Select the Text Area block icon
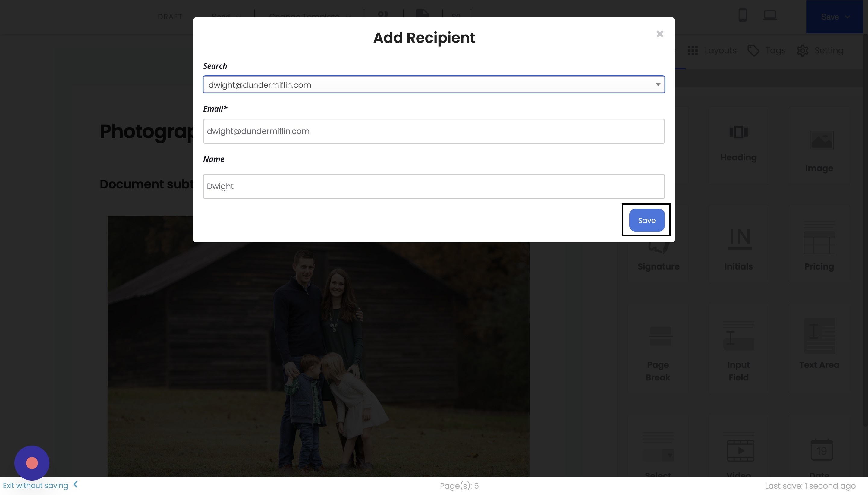Viewport: 868px width, 495px height. [x=819, y=336]
